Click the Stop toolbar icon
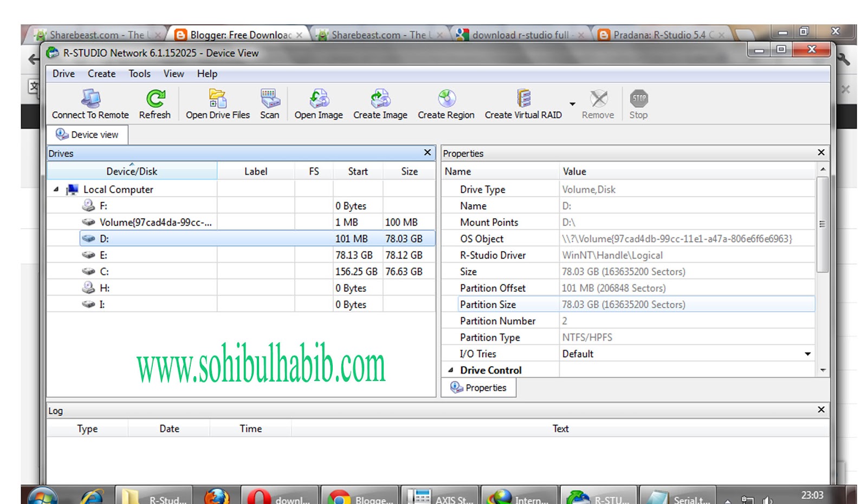Viewport: 867px width, 504px height. pyautogui.click(x=639, y=104)
